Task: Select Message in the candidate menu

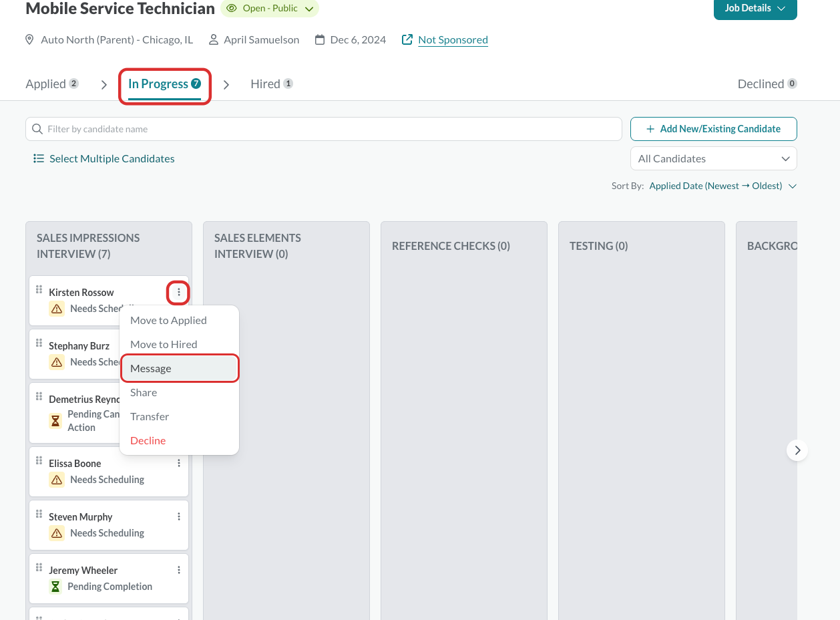Action: [179, 369]
